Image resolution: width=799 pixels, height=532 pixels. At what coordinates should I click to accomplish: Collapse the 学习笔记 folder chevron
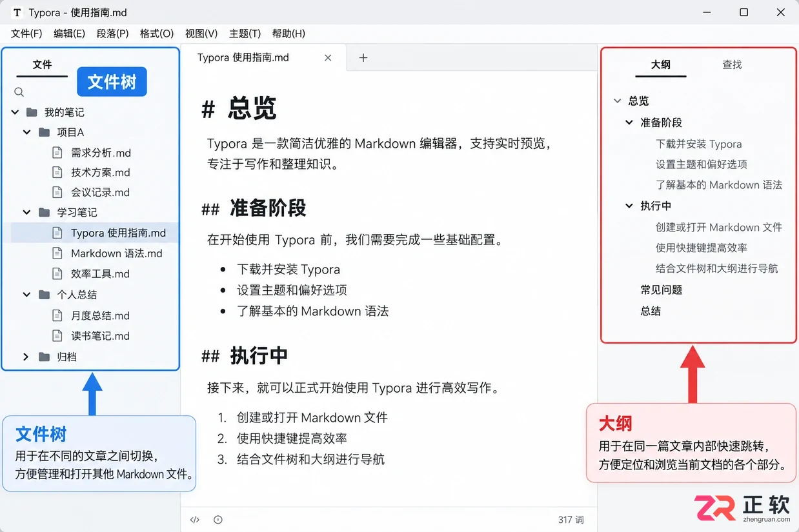click(x=27, y=212)
